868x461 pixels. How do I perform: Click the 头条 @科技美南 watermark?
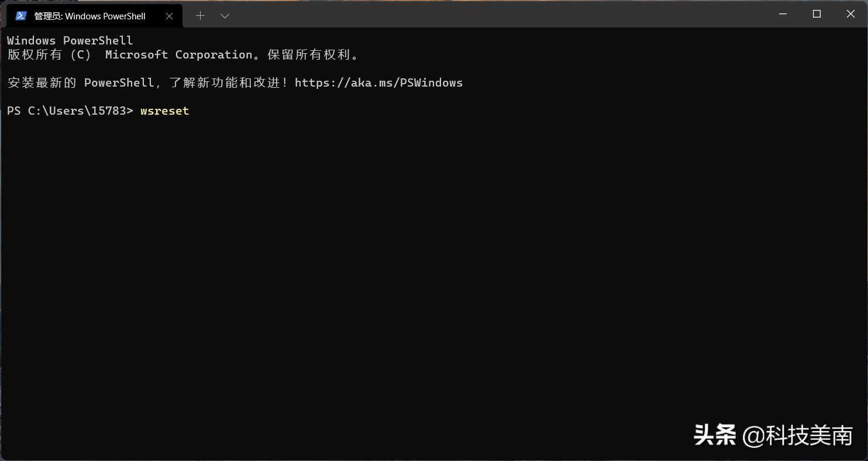(x=773, y=435)
